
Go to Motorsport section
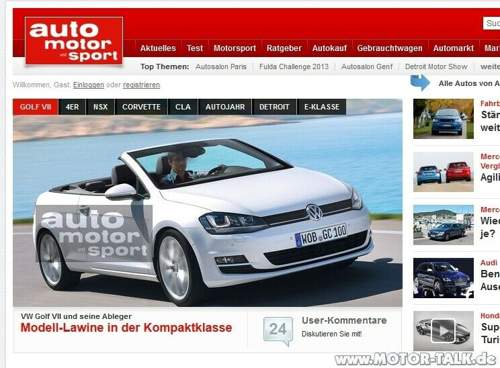pos(235,48)
